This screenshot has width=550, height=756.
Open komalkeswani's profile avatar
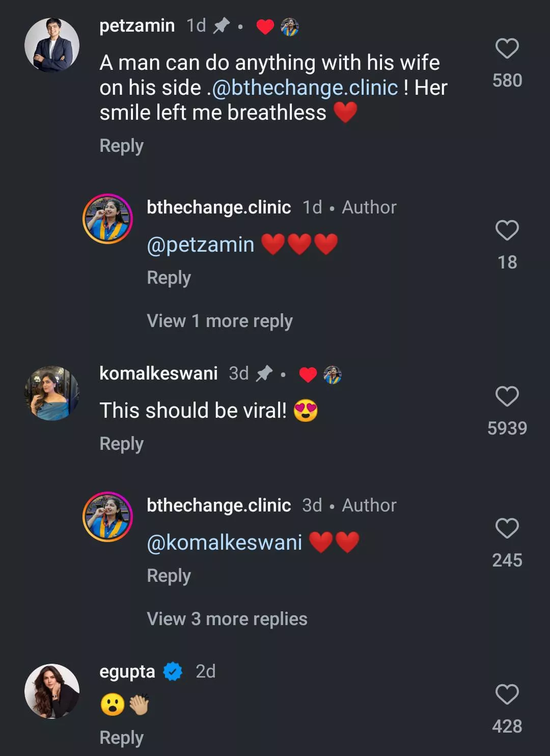pyautogui.click(x=52, y=393)
